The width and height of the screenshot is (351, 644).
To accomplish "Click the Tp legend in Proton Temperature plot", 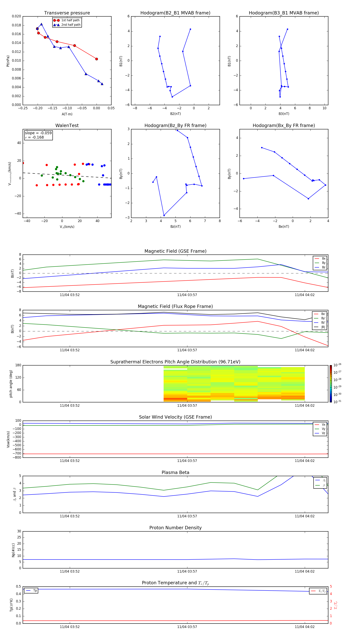I will (x=31, y=591).
